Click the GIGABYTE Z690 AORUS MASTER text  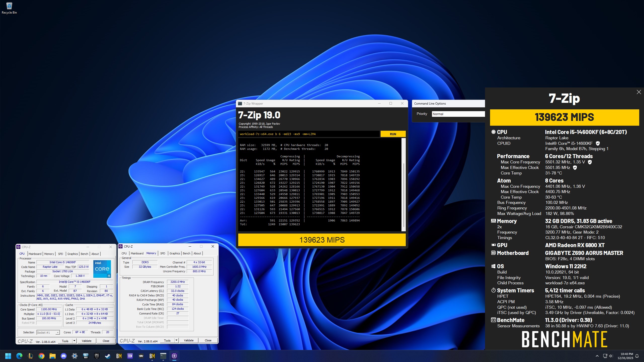pyautogui.click(x=584, y=253)
